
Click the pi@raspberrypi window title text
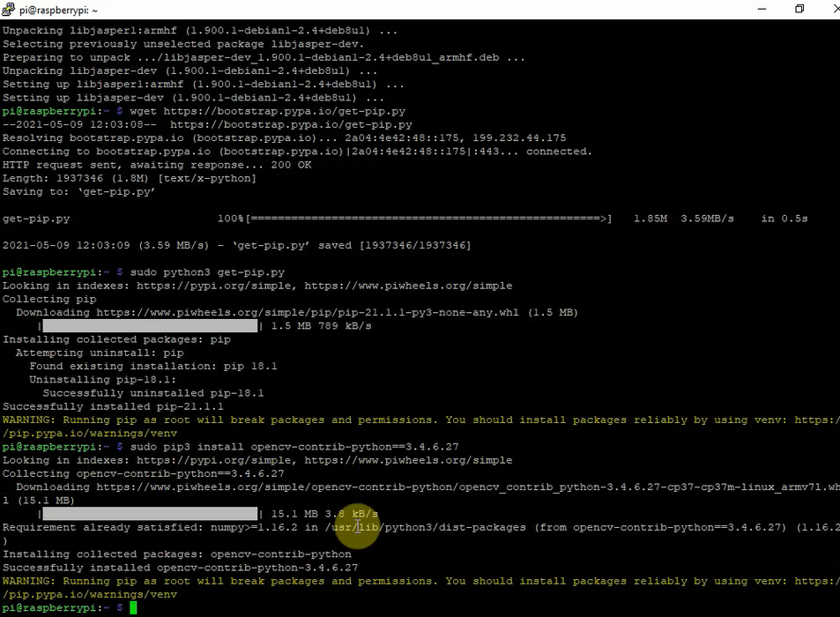59,11
